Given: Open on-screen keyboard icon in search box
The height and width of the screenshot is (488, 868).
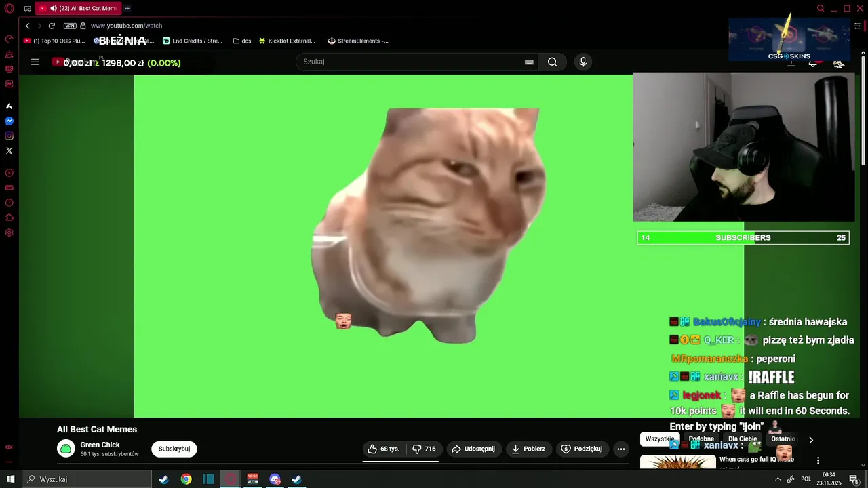Looking at the screenshot, I should pyautogui.click(x=529, y=62).
